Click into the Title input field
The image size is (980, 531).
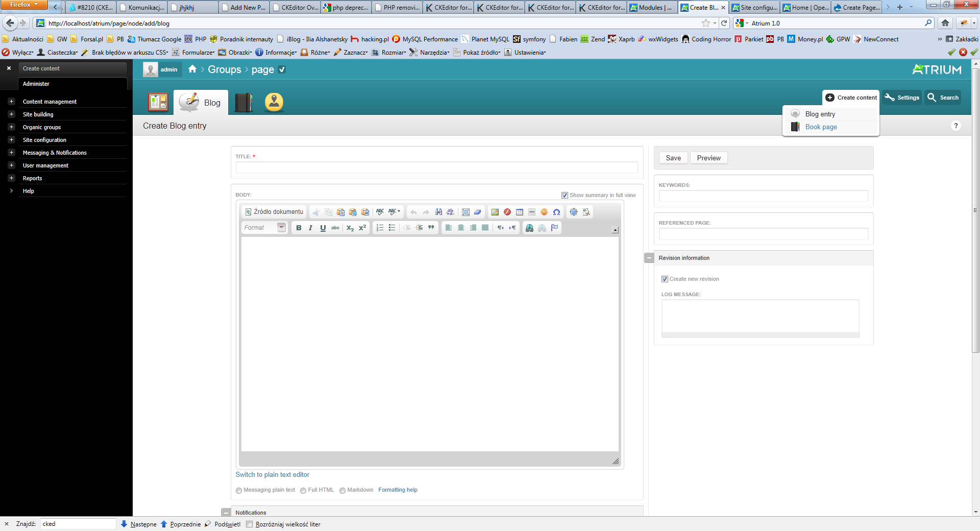click(436, 167)
